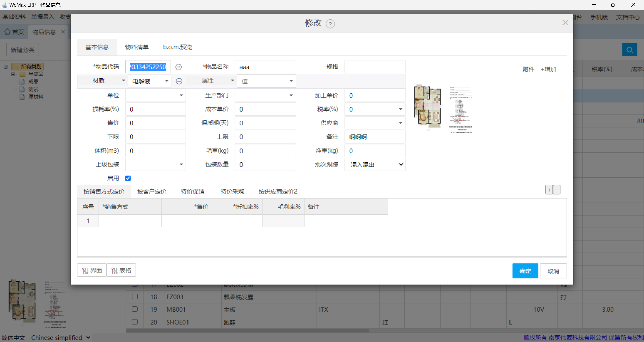Click the + button above pricing table
Screen dimensions: 644x342
click(549, 190)
